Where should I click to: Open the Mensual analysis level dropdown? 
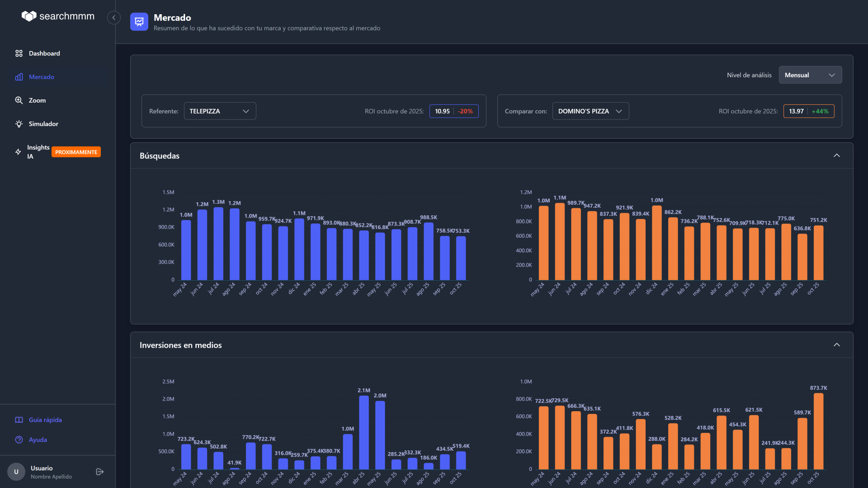(810, 75)
